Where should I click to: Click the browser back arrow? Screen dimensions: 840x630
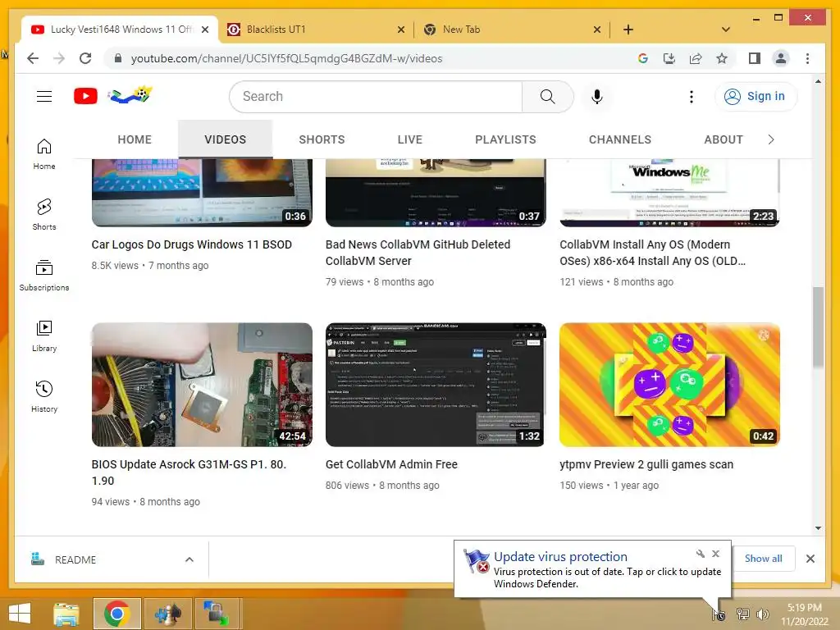(33, 58)
